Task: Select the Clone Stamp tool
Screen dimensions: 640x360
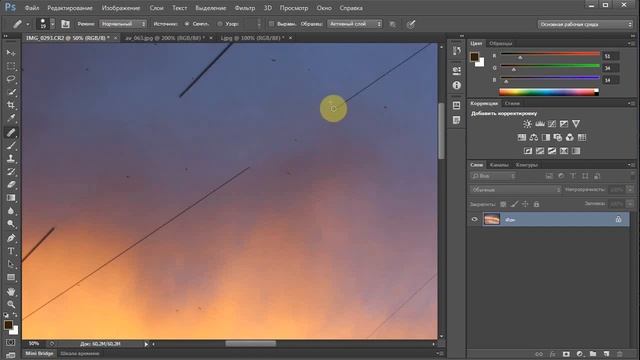Action: pos(11,158)
